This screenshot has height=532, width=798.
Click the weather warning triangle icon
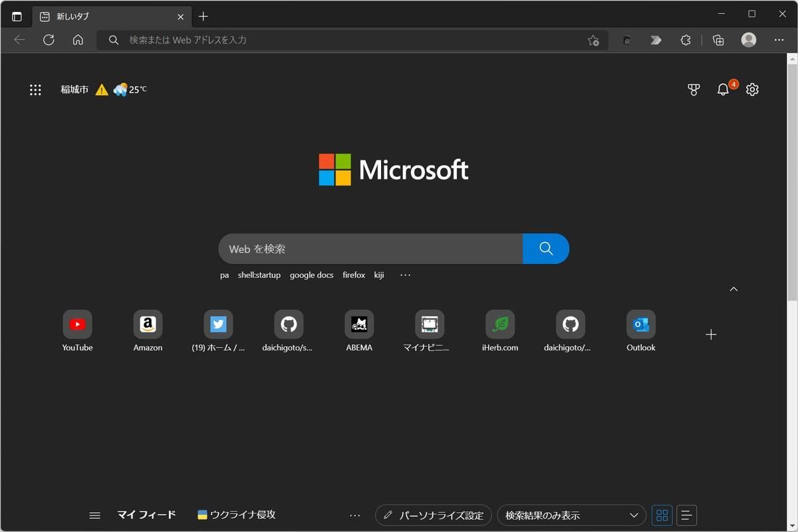[102, 90]
